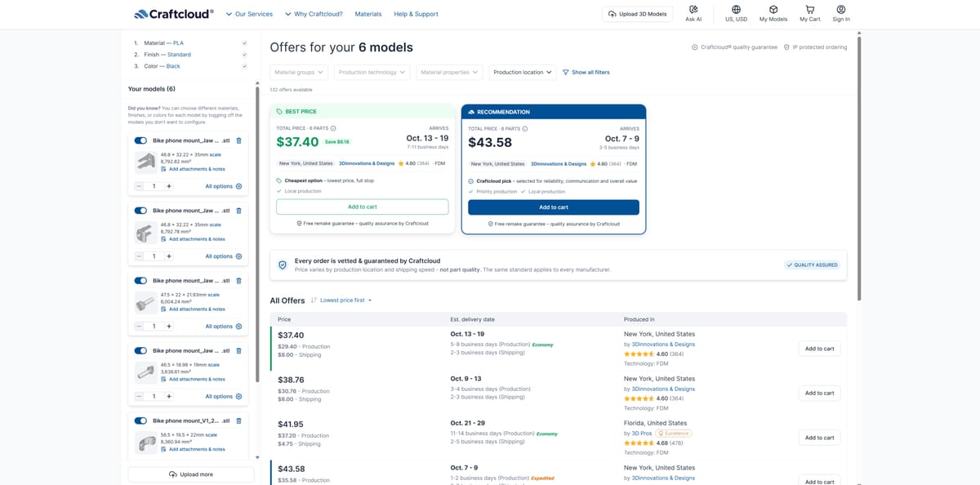This screenshot has height=485, width=980.
Task: Open My Cart
Action: (810, 13)
